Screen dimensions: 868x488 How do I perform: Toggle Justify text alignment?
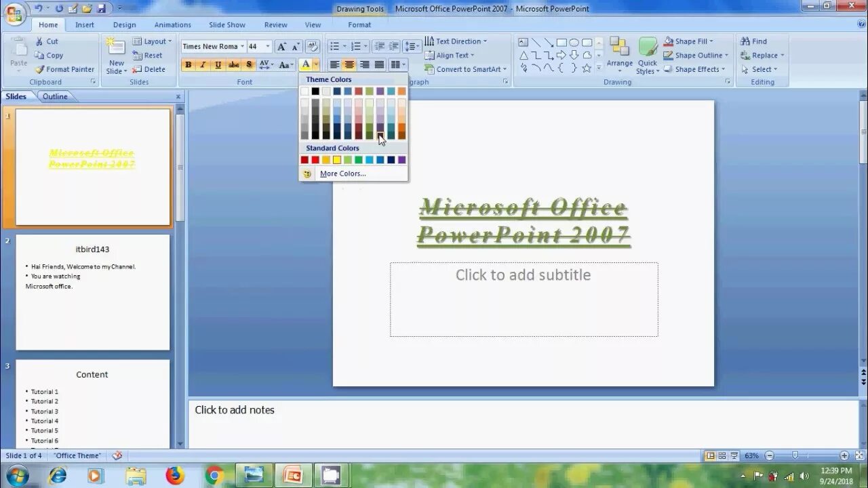coord(379,65)
